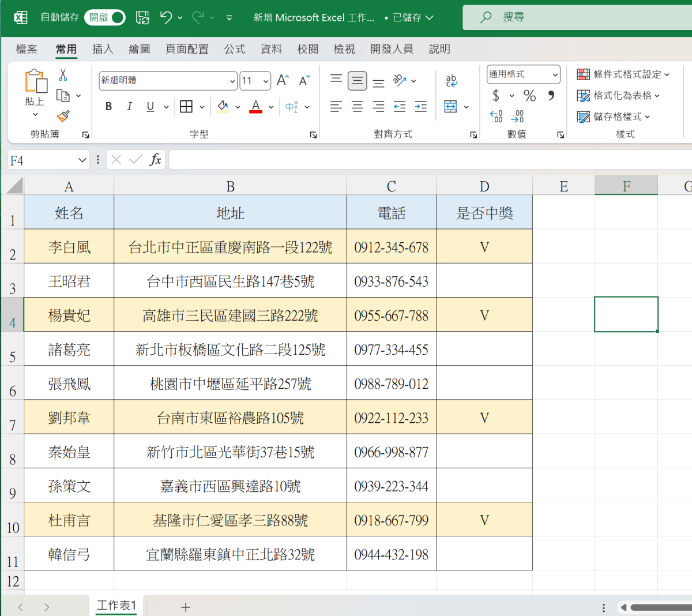Click the Format Painter brush icon
Screen dimensions: 692x616
coord(63,117)
